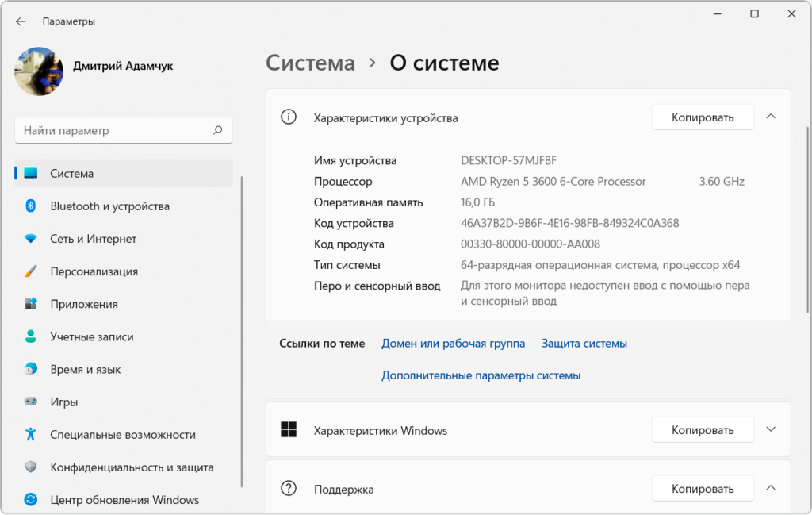The height and width of the screenshot is (515, 812).
Task: Click the Wi-Fi network icon in the sidebar
Action: 31,239
